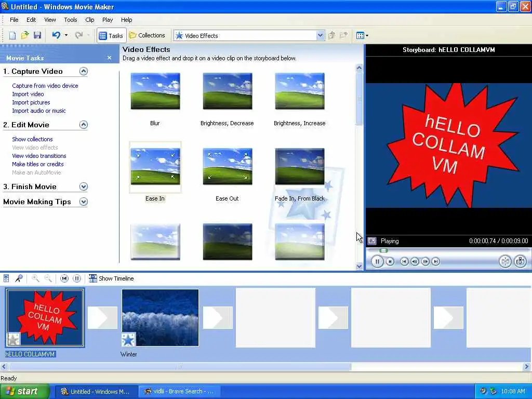Image resolution: width=532 pixels, height=399 pixels.
Task: Pause the preview monitor playback
Action: click(x=377, y=262)
